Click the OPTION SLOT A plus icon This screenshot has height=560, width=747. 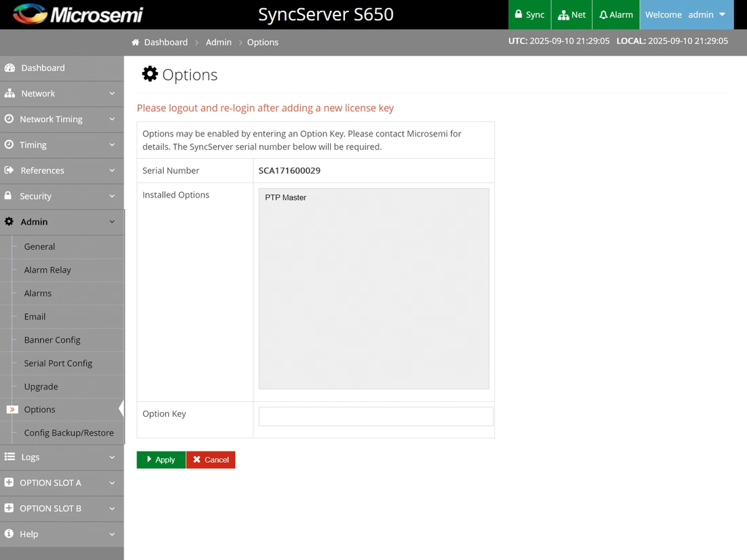9,483
